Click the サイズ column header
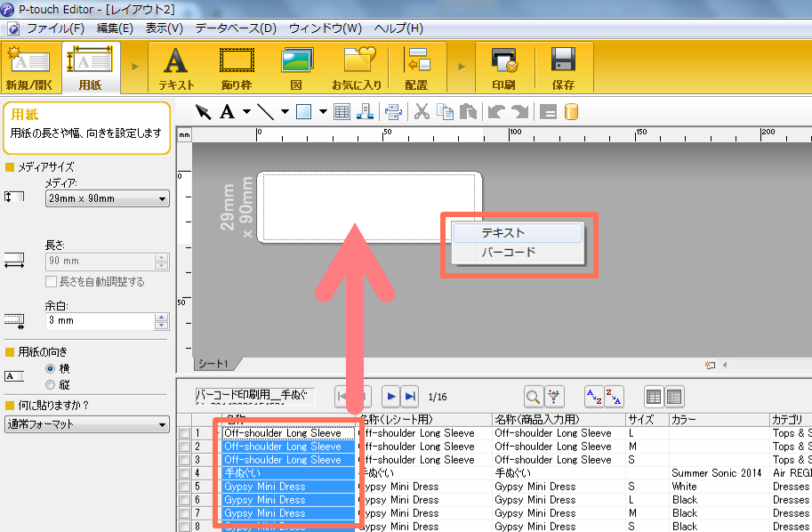The height and width of the screenshot is (532, 812). tap(647, 420)
